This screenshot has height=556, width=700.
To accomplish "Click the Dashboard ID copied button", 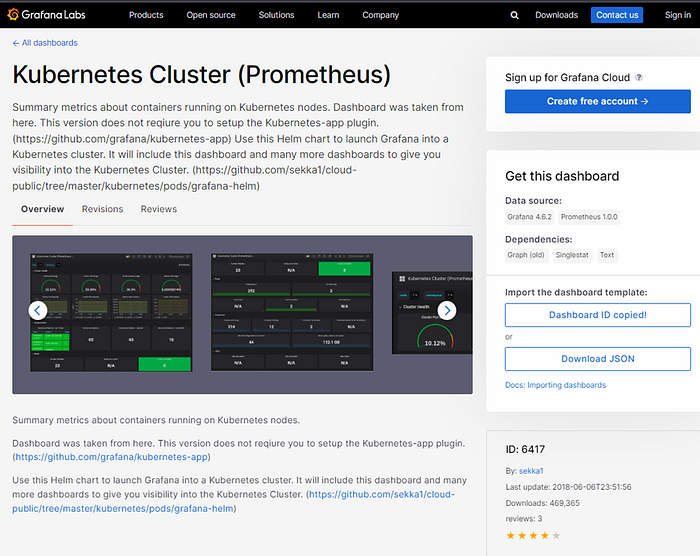I will click(x=598, y=315).
